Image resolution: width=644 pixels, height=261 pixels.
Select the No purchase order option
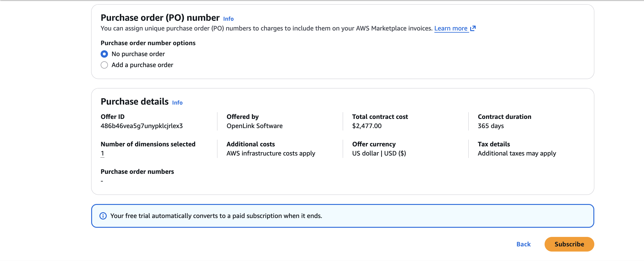pyautogui.click(x=104, y=54)
